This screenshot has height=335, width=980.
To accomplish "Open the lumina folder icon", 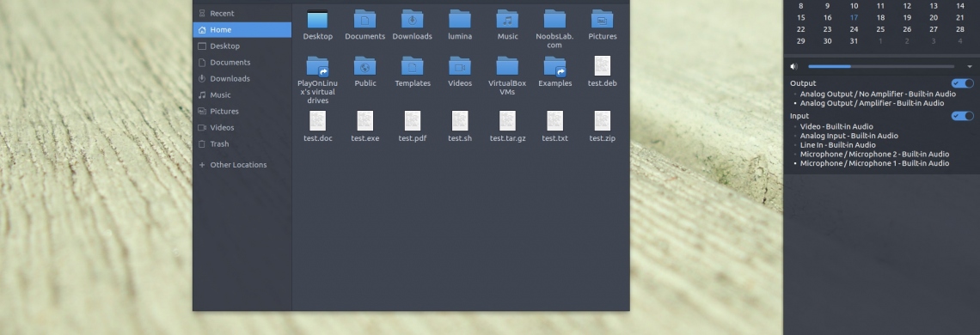I will click(x=459, y=20).
